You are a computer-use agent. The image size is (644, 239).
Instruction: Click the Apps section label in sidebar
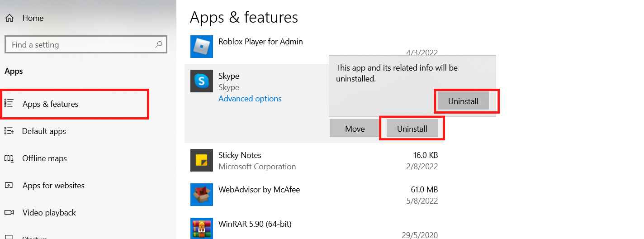(x=14, y=71)
